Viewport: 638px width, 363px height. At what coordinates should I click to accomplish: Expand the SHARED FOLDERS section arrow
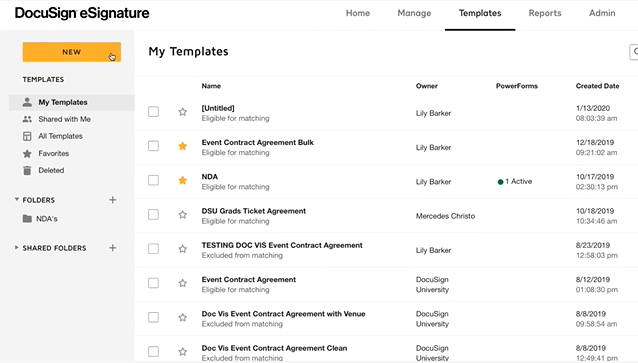tap(16, 247)
